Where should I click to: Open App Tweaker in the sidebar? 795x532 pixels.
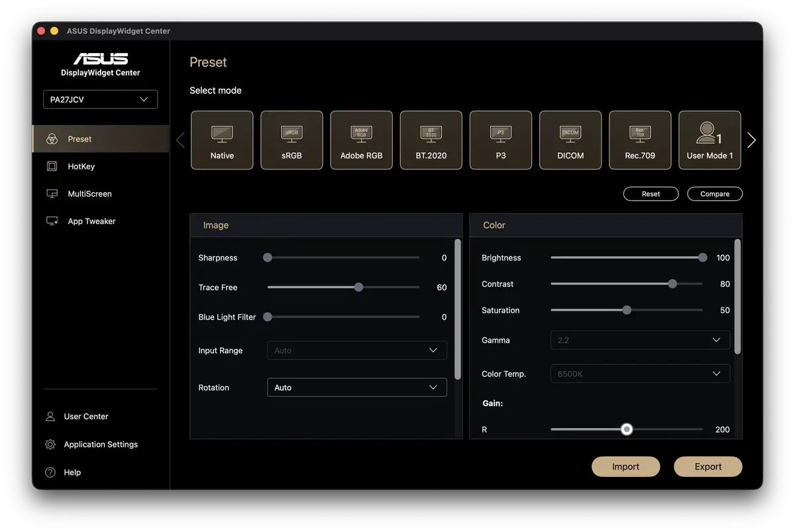pos(101,221)
